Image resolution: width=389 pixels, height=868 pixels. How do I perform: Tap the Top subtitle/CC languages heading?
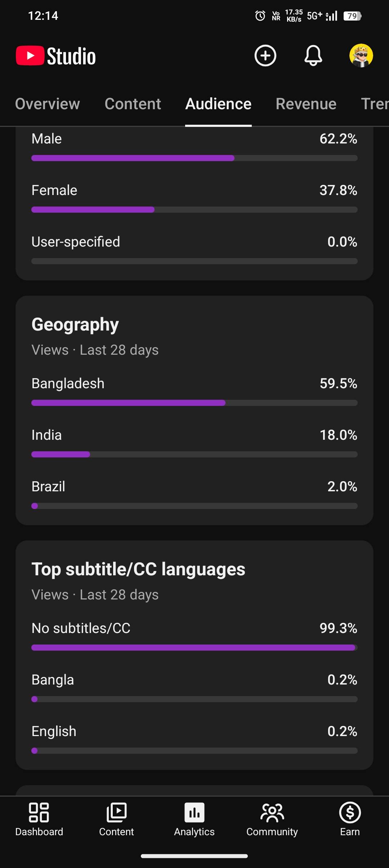(x=138, y=570)
